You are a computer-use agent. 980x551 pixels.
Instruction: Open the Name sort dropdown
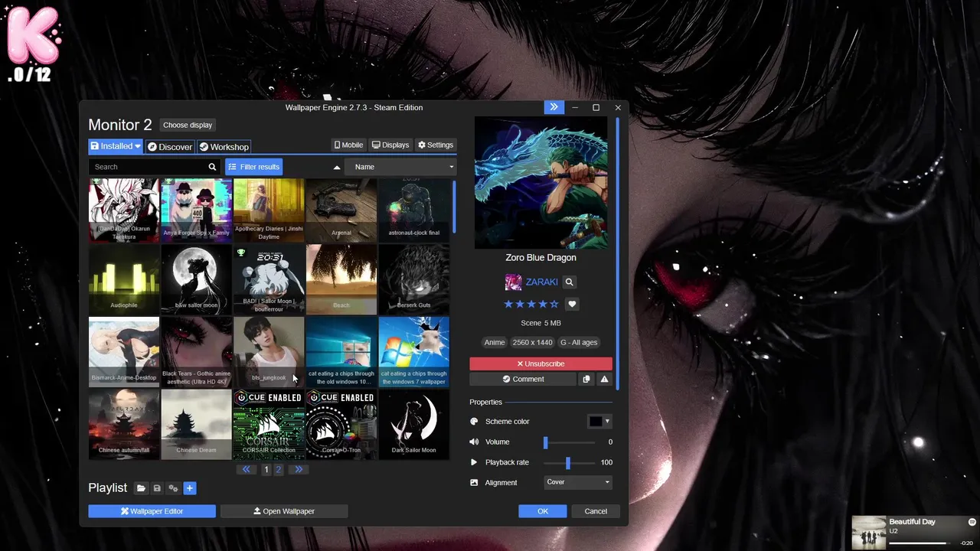(400, 167)
